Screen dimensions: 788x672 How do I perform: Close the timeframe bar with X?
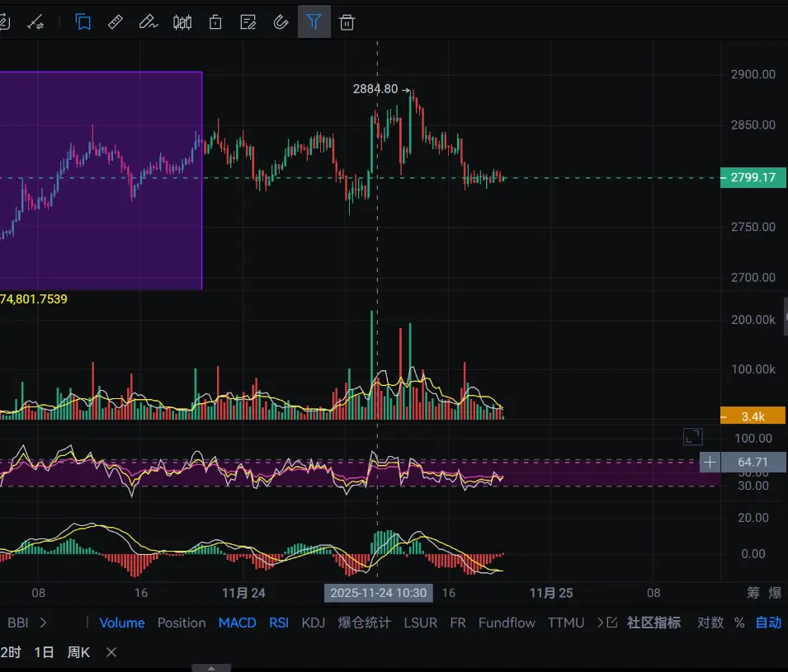pyautogui.click(x=111, y=652)
